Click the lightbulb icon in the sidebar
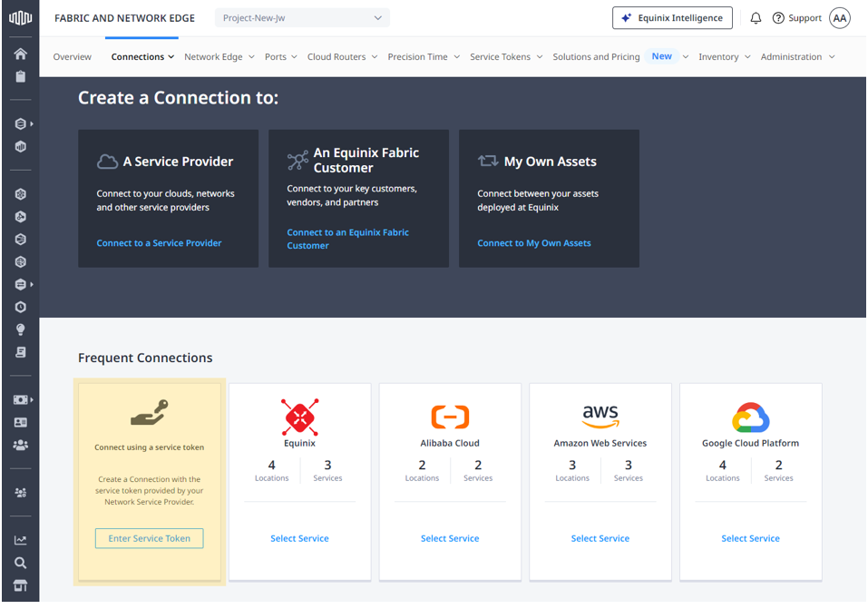Image resolution: width=868 pixels, height=609 pixels. [x=20, y=329]
